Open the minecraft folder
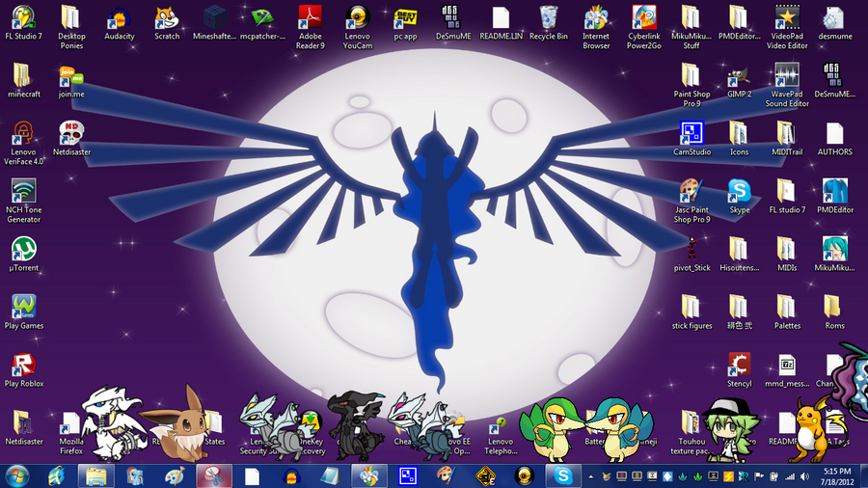Screen dimensions: 868x488 tap(24, 81)
